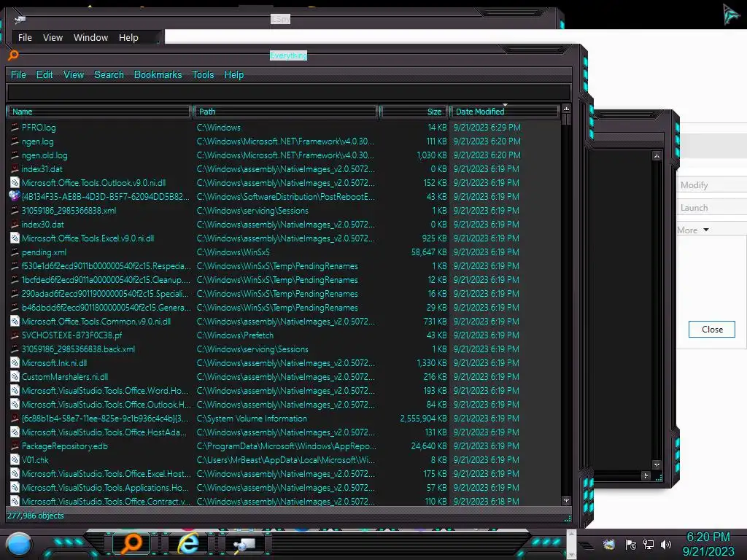
Task: Select SVCHOST.EXE-B73F0C38.pf file icon
Action: click(15, 335)
